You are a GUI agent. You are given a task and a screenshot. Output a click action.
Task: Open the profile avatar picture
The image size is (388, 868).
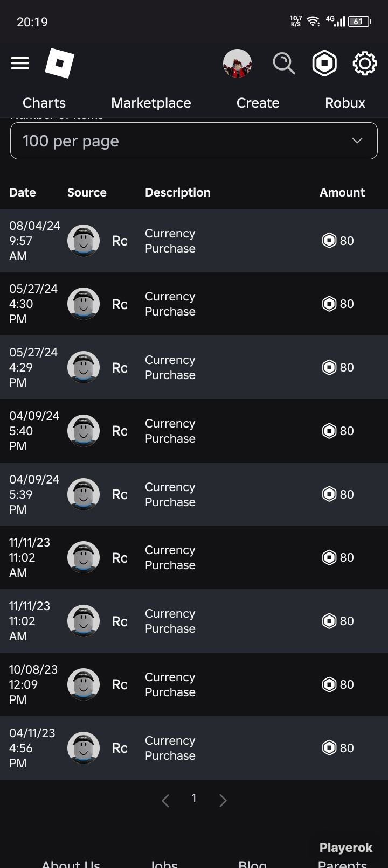click(238, 64)
